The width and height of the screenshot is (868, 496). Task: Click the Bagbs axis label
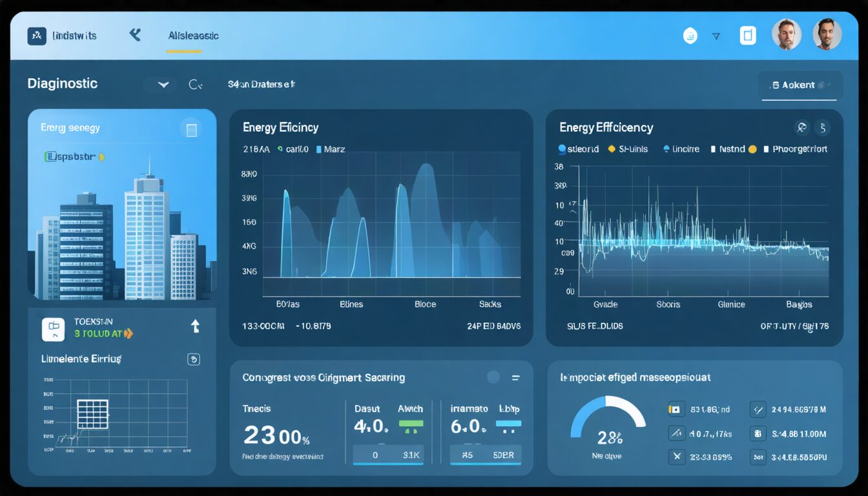799,304
